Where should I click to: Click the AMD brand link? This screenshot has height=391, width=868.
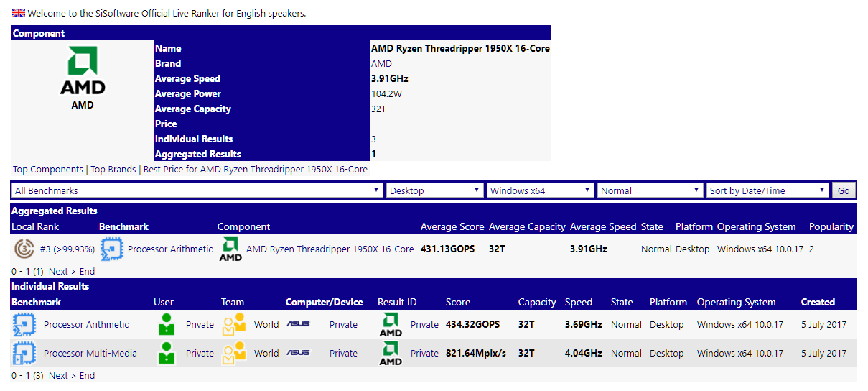[x=381, y=64]
